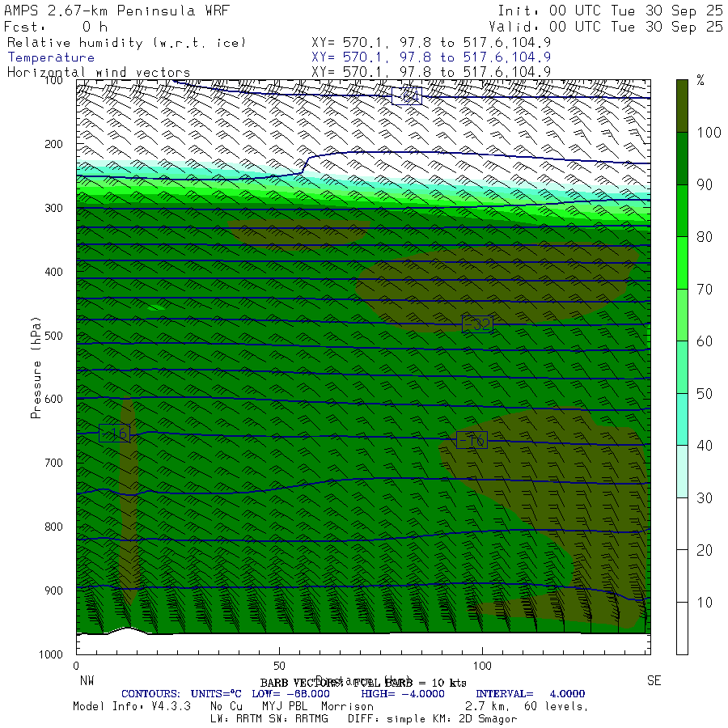Click the 50 tick on the distance axis
728x728 pixels.
(279, 666)
